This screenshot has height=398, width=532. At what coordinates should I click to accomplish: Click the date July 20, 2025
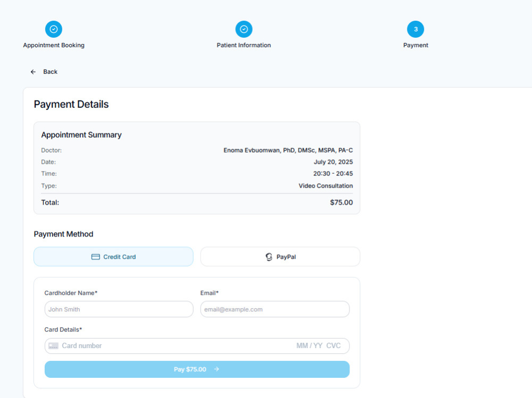tap(333, 162)
